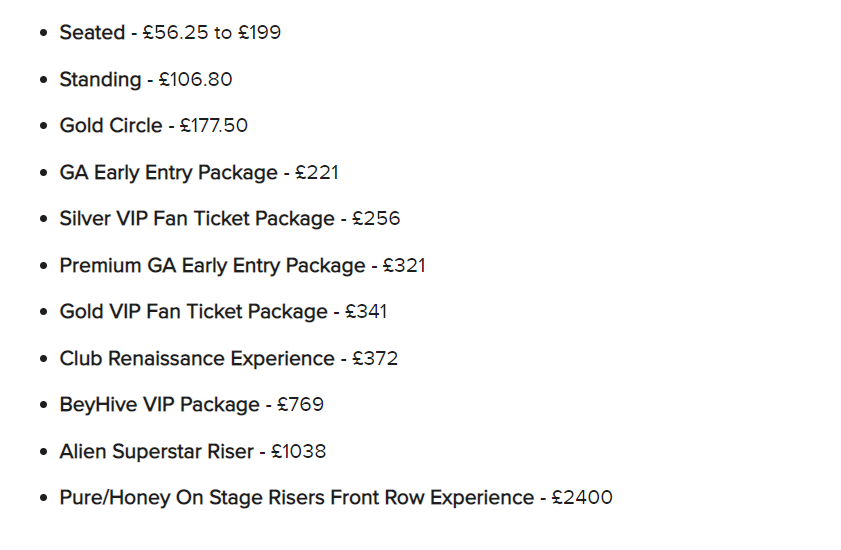
Task: Click the £1038 riser price
Action: point(299,452)
